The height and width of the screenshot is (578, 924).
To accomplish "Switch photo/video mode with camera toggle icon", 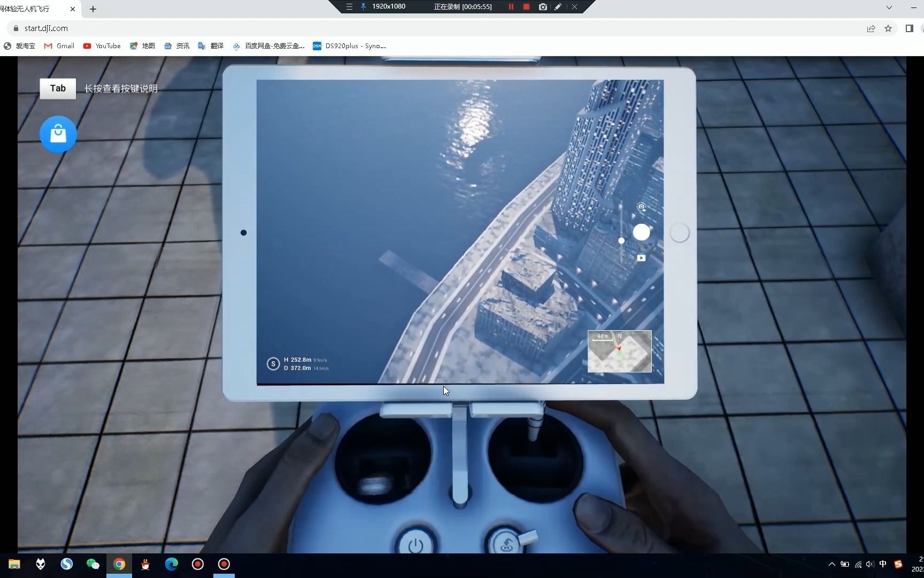I will pos(641,207).
